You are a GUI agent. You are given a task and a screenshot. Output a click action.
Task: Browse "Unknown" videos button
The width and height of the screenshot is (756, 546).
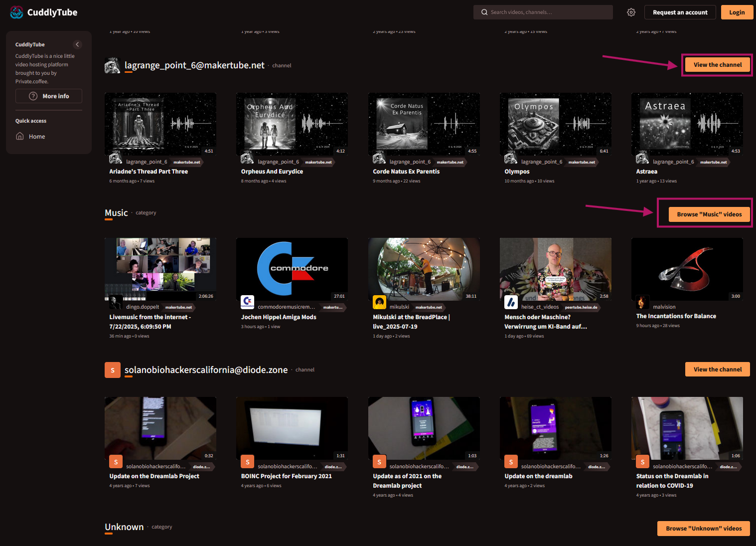click(703, 529)
